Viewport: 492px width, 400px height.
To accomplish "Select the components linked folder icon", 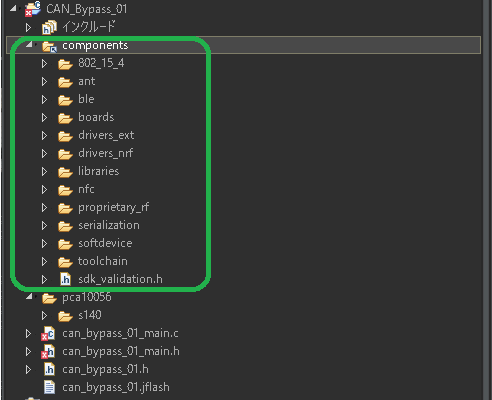I will click(49, 46).
